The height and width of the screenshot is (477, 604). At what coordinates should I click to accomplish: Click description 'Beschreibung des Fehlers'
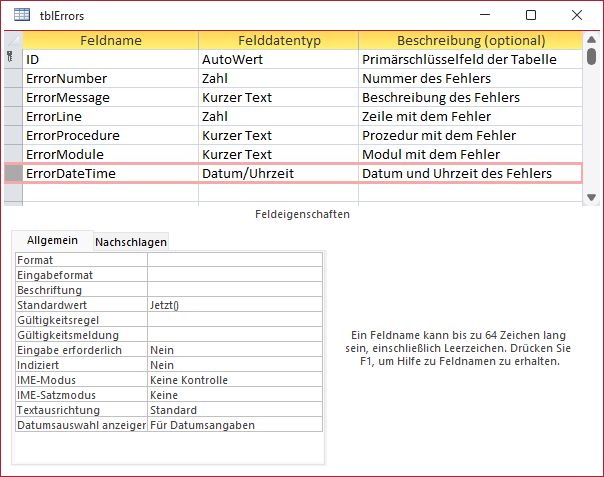(x=471, y=97)
